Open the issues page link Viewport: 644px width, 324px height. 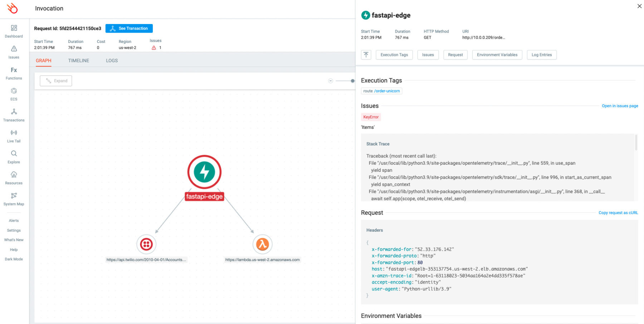[x=620, y=106]
